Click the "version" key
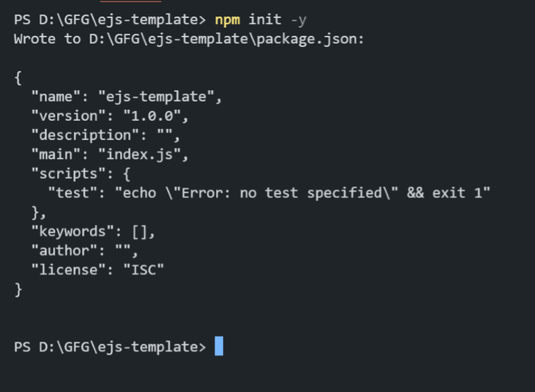 [x=68, y=116]
